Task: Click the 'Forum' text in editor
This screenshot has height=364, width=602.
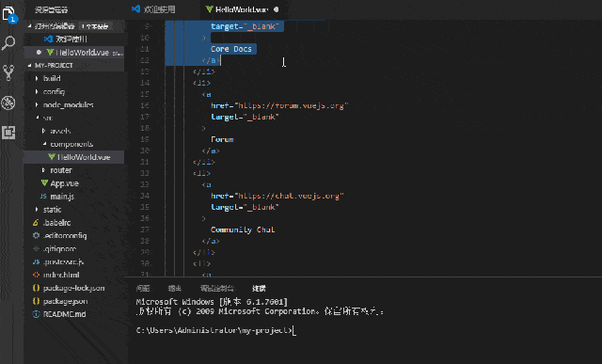Action: (x=222, y=139)
